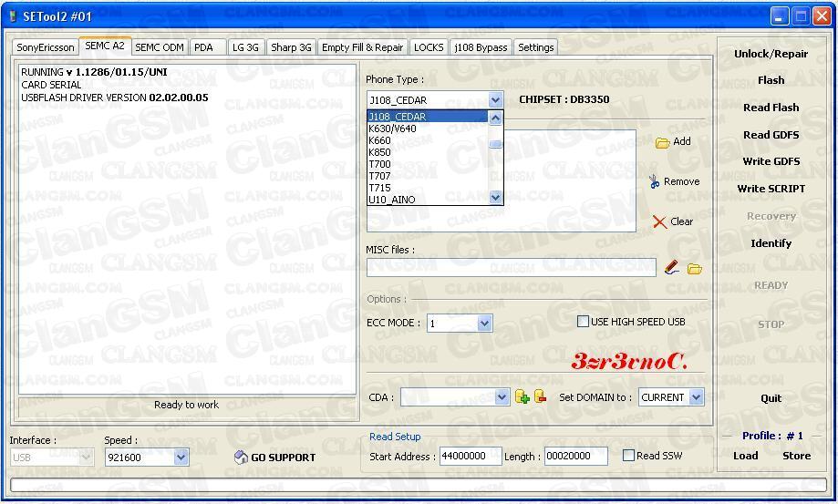This screenshot has width=838, height=504.
Task: Click the MISC files edit pencil icon
Action: (672, 267)
